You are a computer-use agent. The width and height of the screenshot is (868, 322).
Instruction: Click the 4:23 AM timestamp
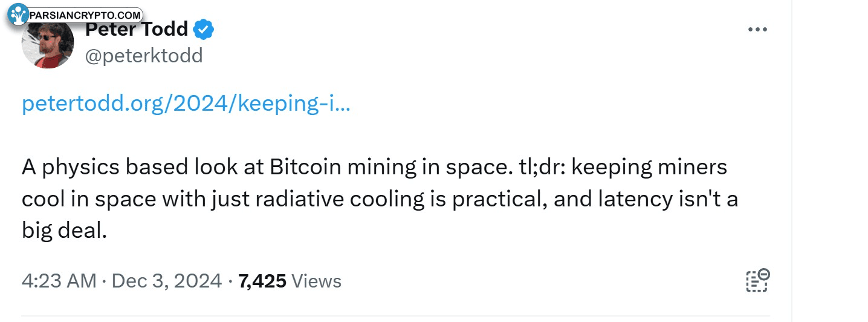(x=59, y=281)
